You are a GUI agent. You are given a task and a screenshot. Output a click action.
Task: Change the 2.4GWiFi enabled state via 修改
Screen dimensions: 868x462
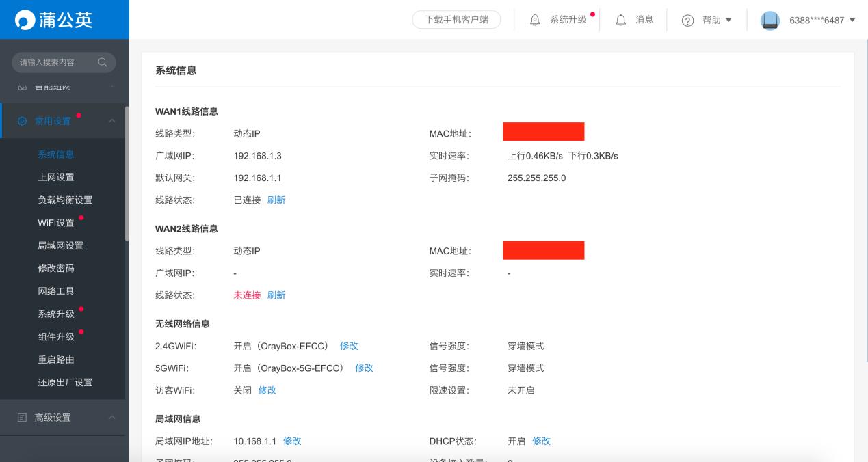click(x=349, y=346)
